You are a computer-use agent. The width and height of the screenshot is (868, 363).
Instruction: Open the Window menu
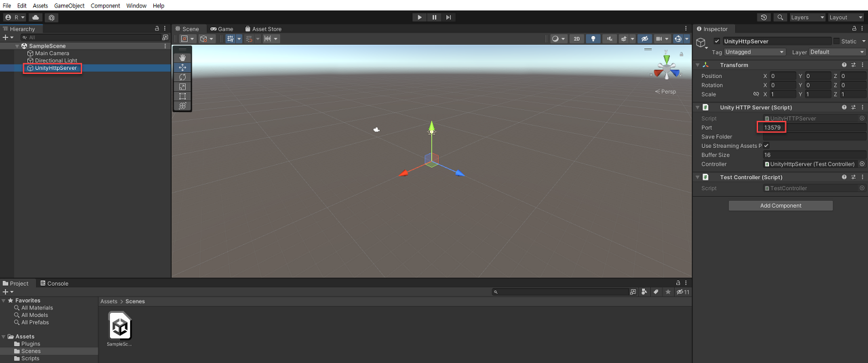point(136,5)
